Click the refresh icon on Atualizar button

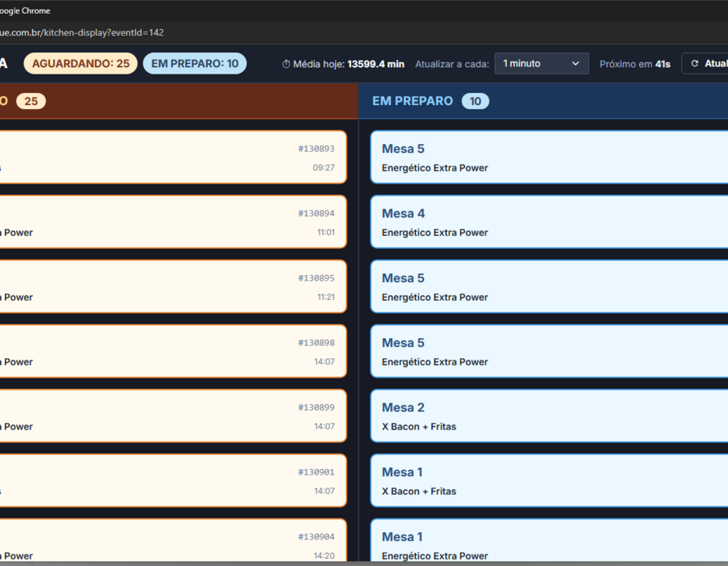[695, 64]
